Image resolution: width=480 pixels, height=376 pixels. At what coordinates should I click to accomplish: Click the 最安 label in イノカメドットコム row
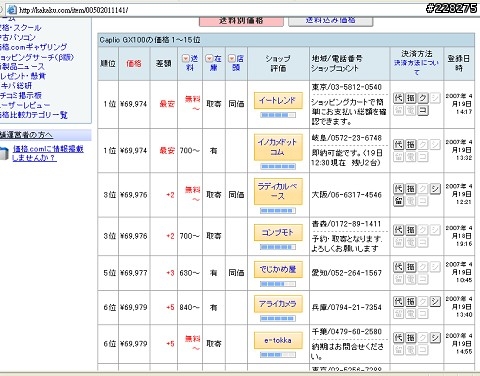[167, 150]
